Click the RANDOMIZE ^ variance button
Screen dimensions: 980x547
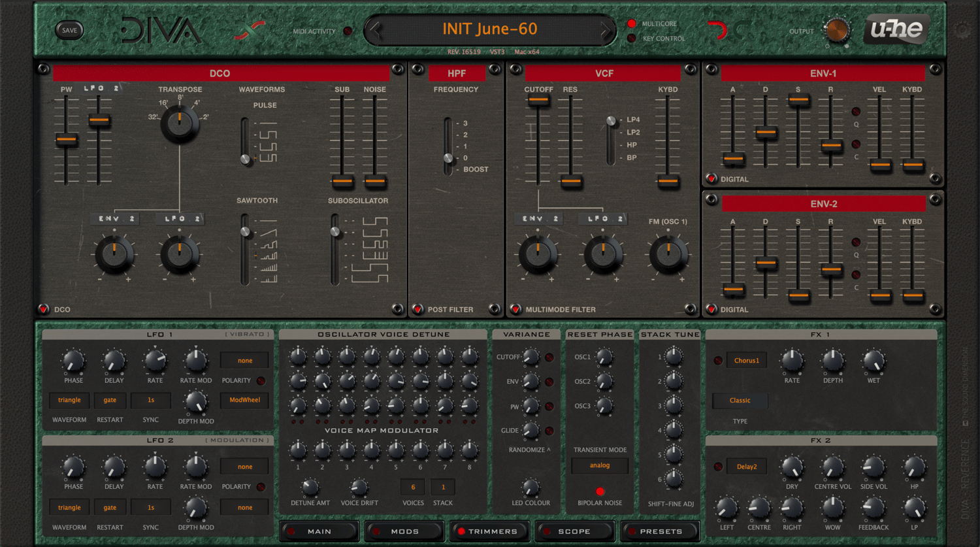pos(529,450)
